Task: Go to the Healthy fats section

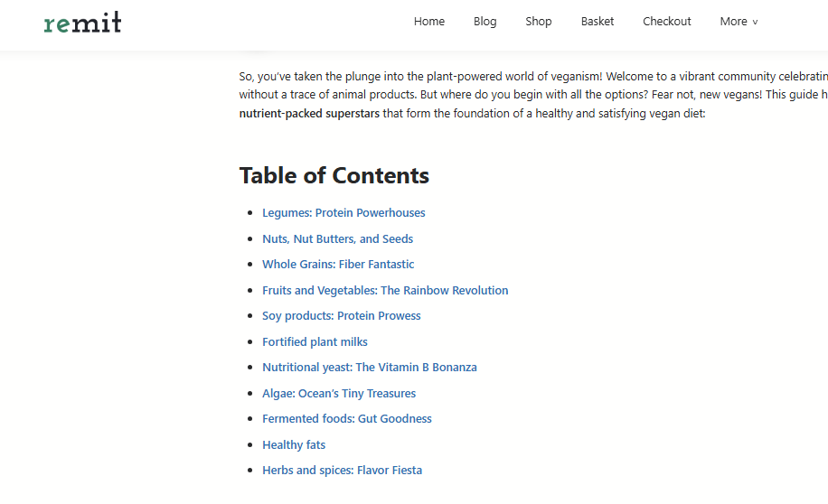Action: 294,445
